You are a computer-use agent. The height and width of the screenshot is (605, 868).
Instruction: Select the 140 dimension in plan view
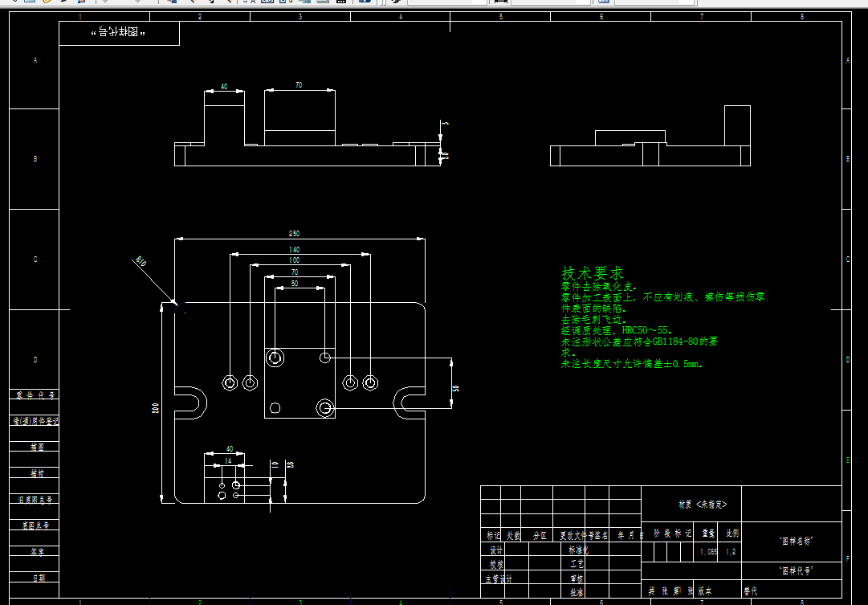(295, 250)
